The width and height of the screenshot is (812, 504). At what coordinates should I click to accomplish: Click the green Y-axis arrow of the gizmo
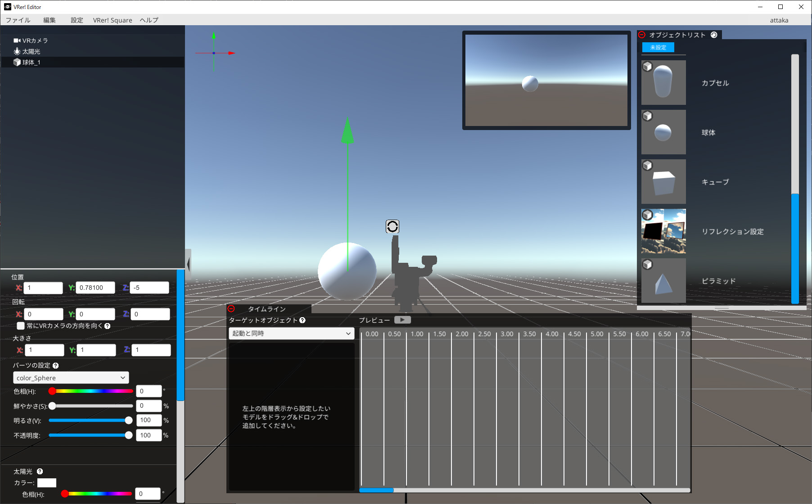click(x=347, y=131)
